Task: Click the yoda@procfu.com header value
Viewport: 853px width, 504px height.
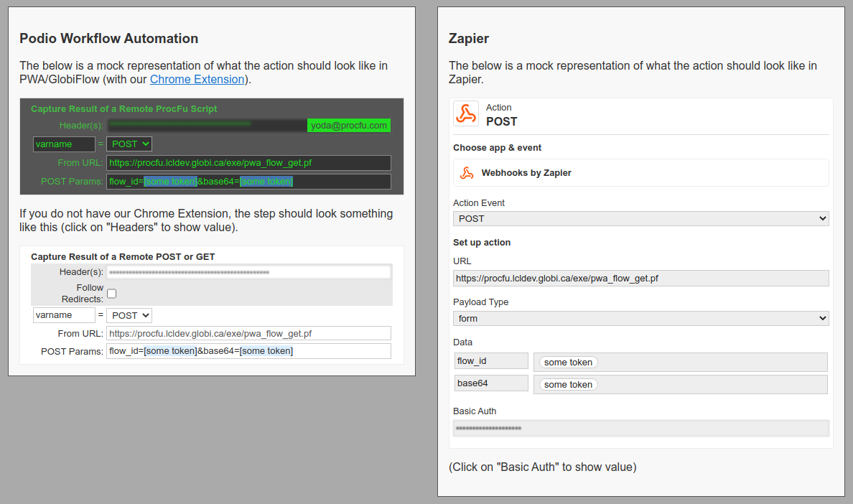Action: [x=349, y=126]
